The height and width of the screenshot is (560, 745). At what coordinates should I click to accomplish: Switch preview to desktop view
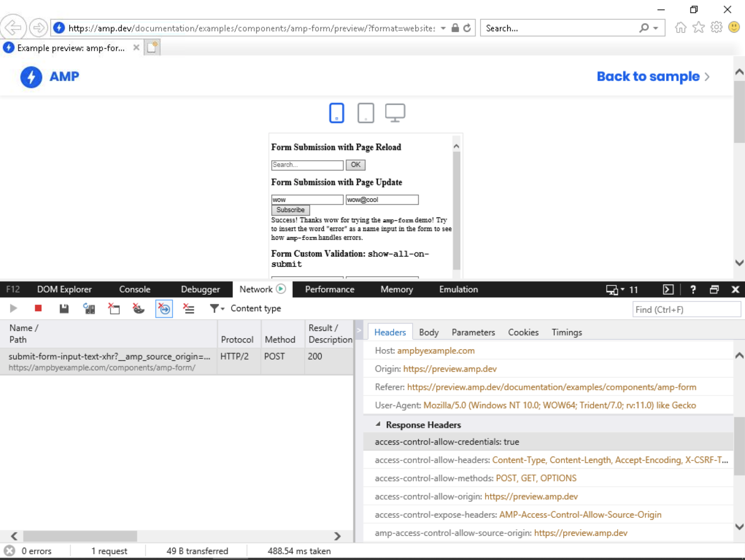tap(396, 112)
